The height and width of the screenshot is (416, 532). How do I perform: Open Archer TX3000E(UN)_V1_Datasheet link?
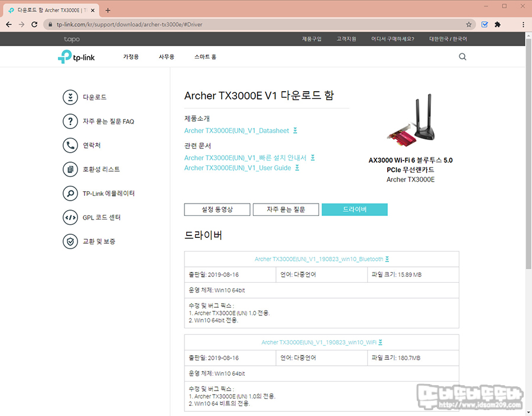pos(236,130)
